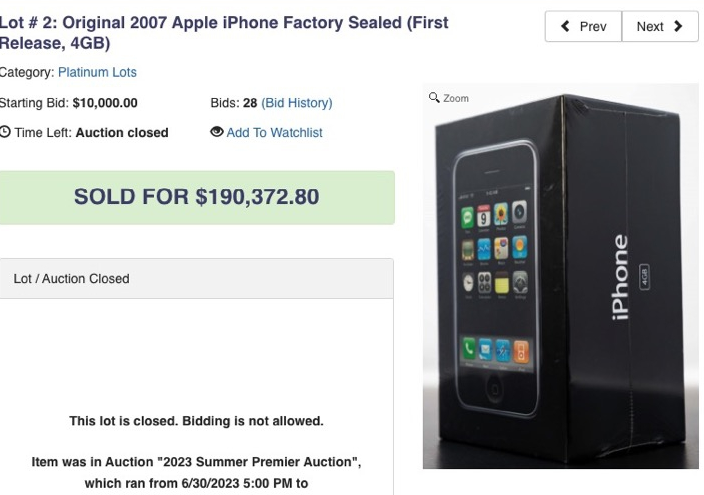
Task: Click the left arrow icon on Prev
Action: coord(566,26)
